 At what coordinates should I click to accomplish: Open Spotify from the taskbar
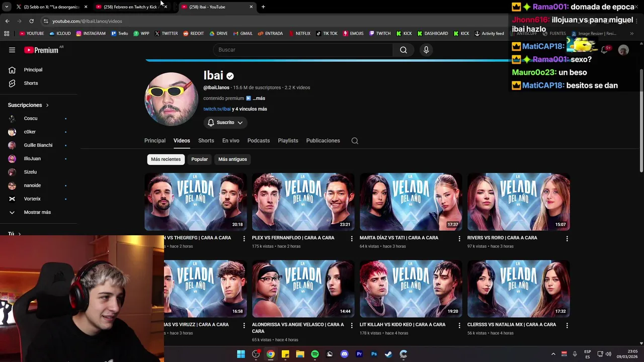pos(315,354)
